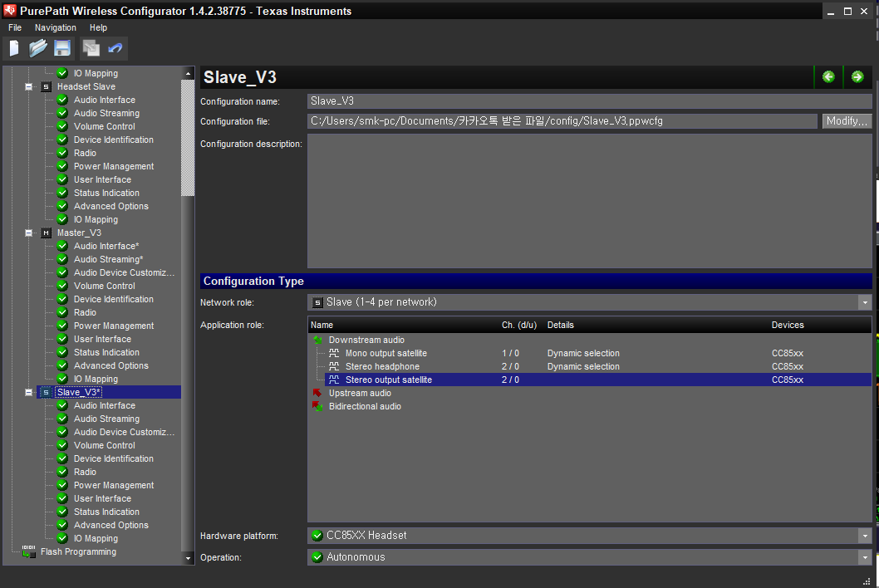879x588 pixels.
Task: Click CC85xx in the Stereo headphone row
Action: 788,366
